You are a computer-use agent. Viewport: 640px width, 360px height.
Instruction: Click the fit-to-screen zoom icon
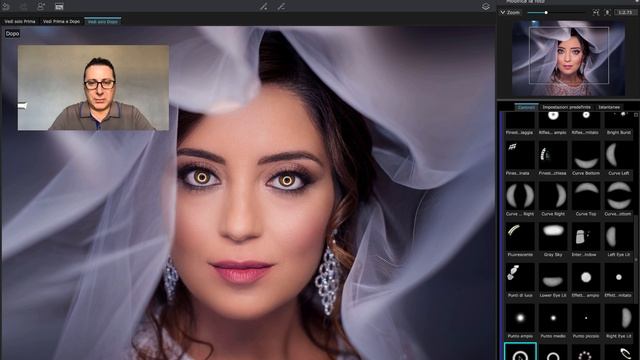point(596,13)
